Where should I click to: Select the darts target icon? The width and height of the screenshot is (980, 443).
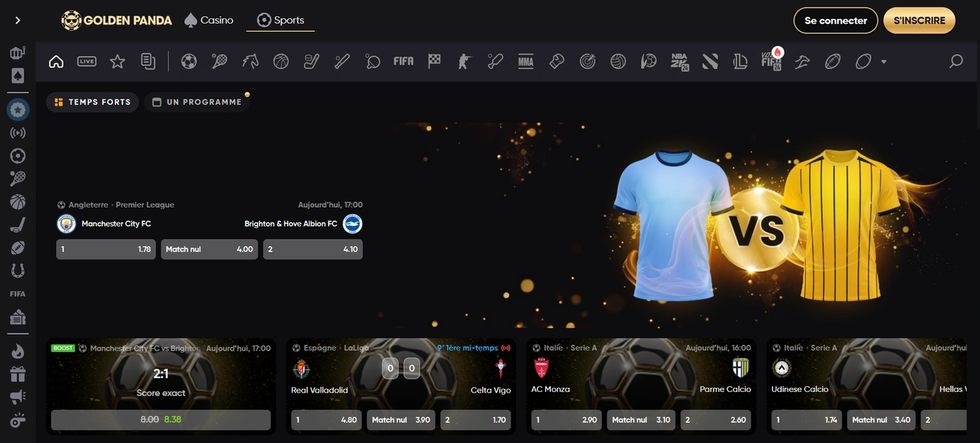(587, 62)
